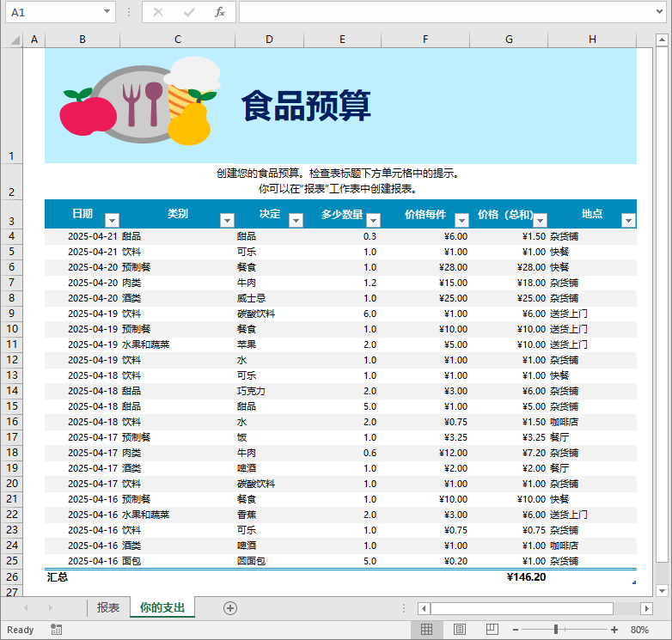Select column F header
Viewport: 672px width, 640px height.
click(425, 40)
